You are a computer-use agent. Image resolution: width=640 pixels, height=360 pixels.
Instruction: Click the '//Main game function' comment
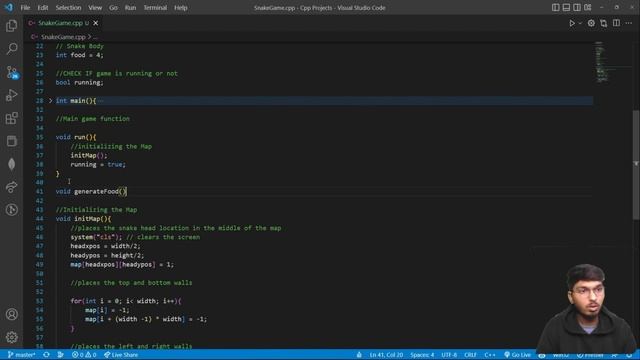93,119
